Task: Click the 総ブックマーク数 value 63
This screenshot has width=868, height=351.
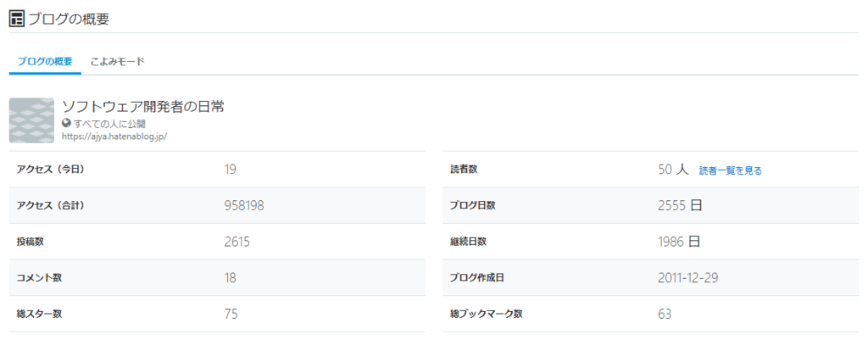Action: pyautogui.click(x=665, y=314)
